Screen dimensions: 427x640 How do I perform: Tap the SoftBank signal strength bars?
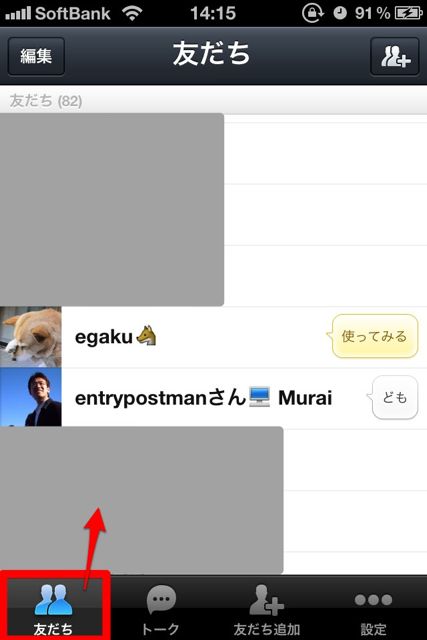[x=18, y=14]
